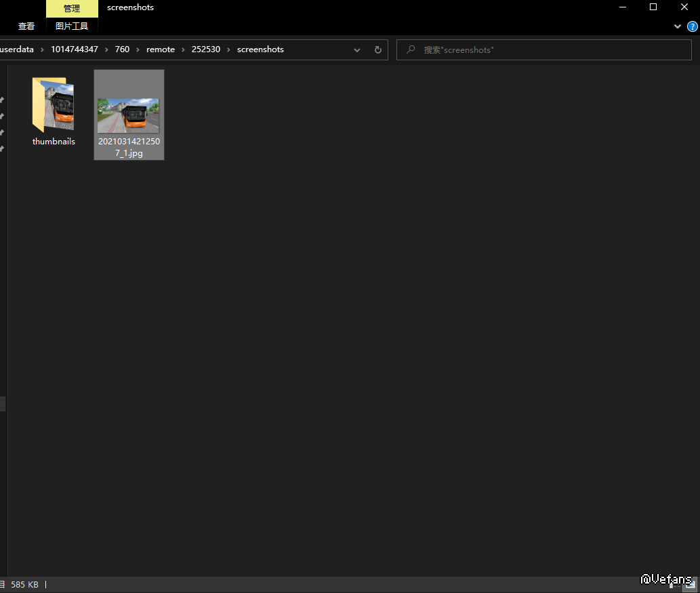Click the blue help question mark icon
The image size is (700, 593).
click(x=692, y=26)
